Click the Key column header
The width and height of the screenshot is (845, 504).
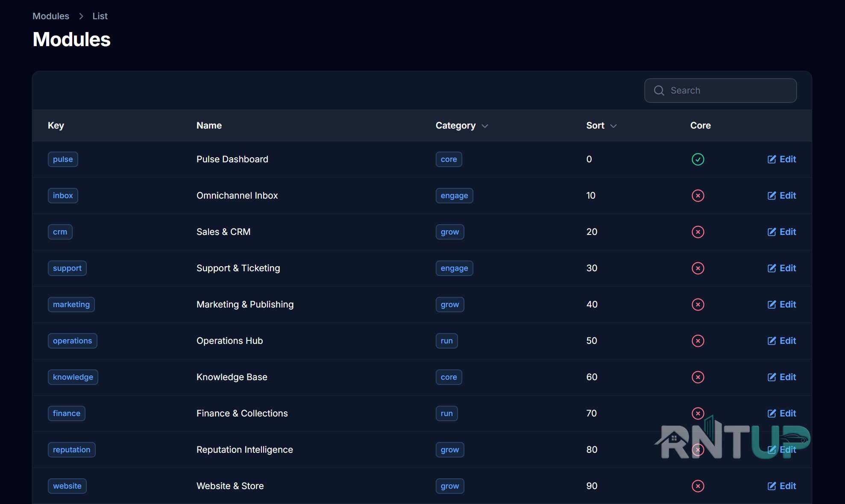(56, 126)
